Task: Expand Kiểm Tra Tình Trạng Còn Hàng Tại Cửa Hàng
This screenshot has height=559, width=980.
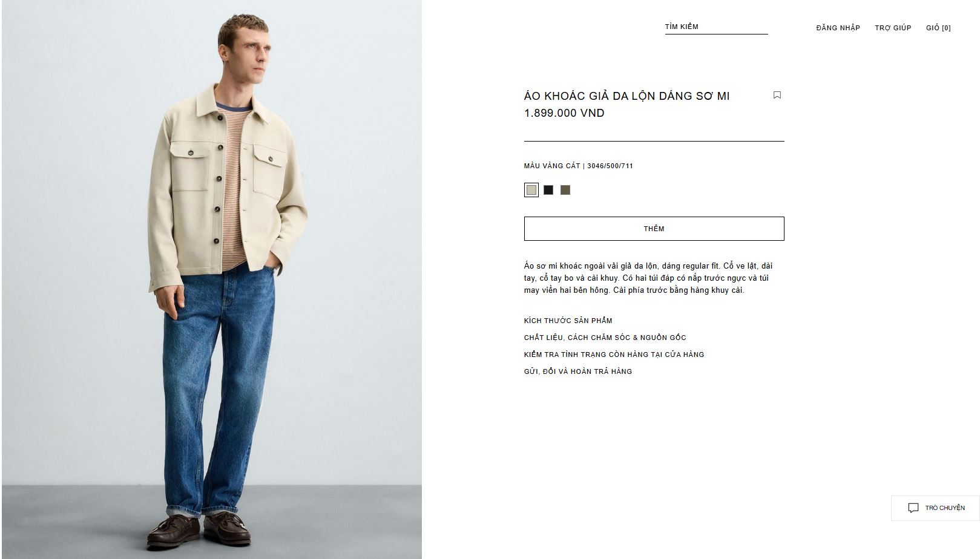Action: point(614,355)
